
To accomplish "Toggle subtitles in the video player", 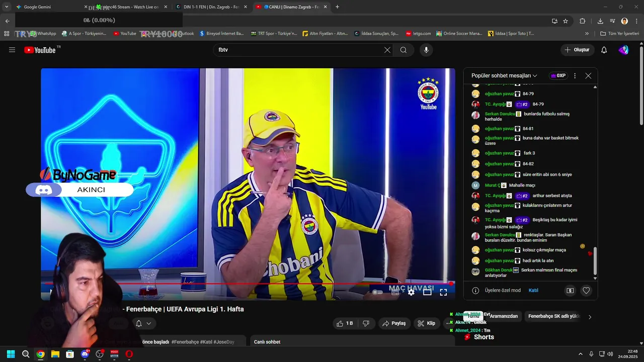I will (395, 292).
